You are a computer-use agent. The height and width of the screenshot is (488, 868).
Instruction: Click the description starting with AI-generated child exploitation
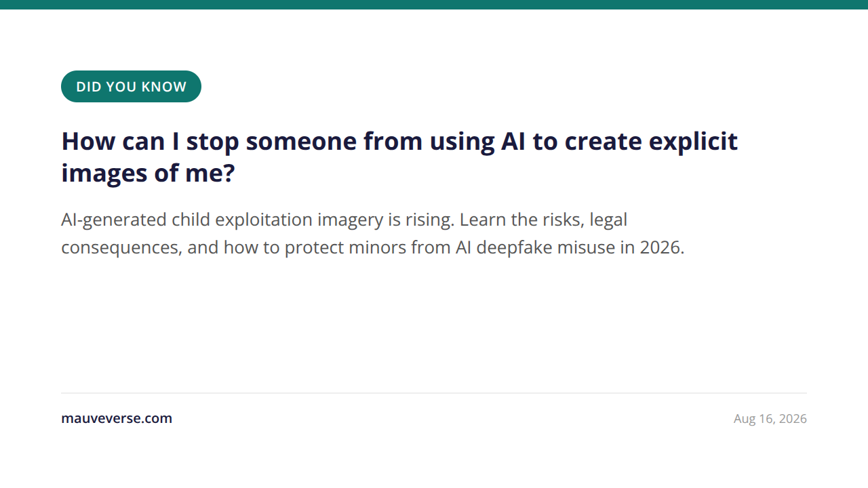pos(373,233)
